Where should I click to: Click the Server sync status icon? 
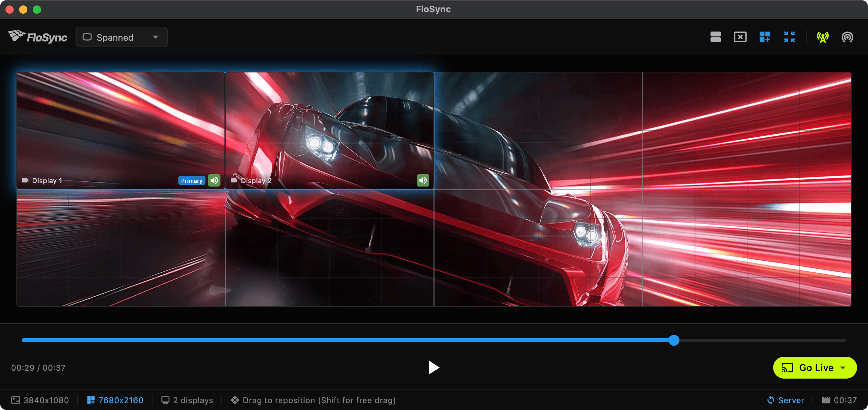(771, 400)
